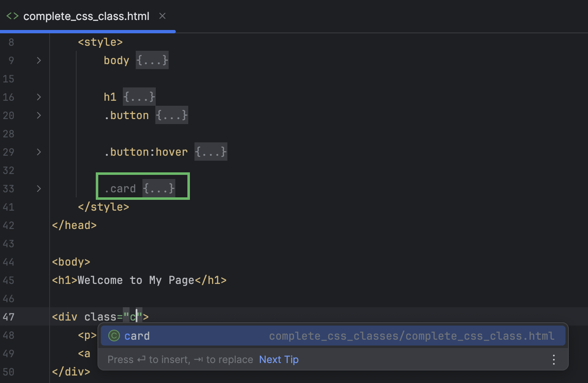The height and width of the screenshot is (383, 588).
Task: Click the .card selector text
Action: tap(120, 189)
